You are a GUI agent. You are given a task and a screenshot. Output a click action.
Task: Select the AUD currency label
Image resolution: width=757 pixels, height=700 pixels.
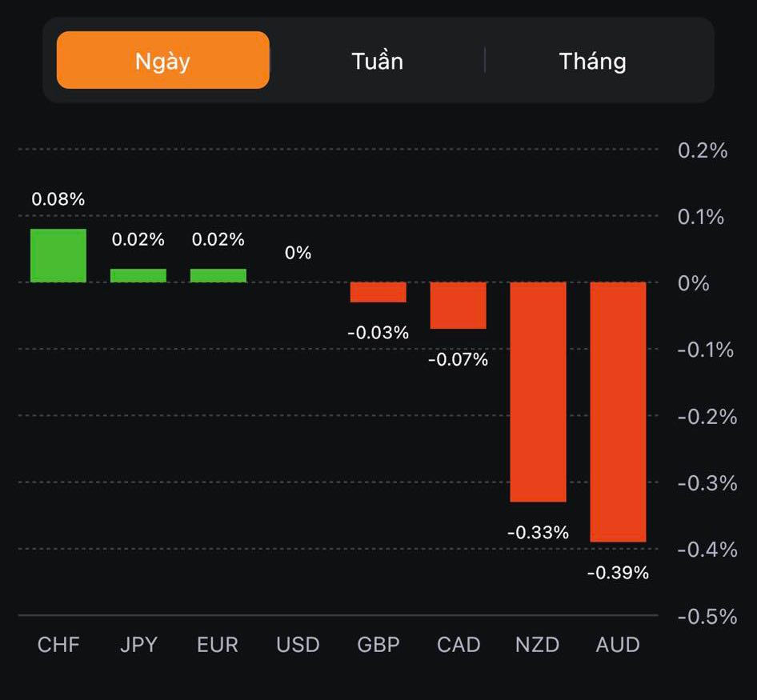[619, 645]
